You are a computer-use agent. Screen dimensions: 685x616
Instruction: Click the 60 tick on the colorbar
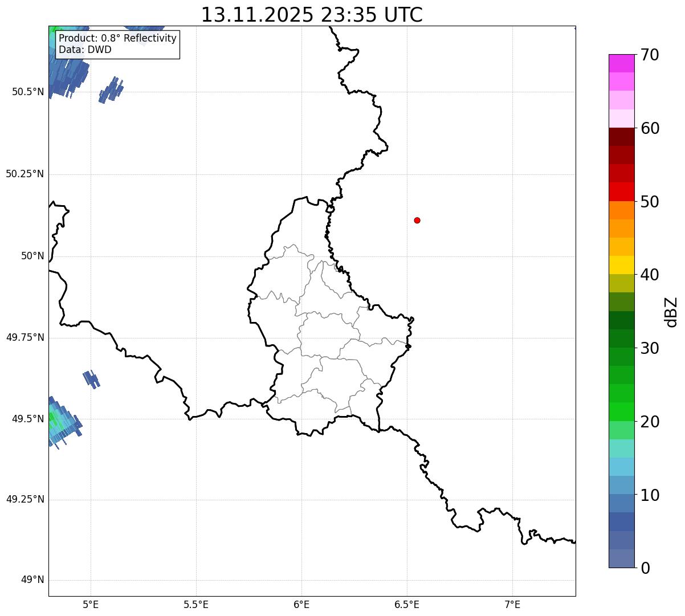point(650,128)
